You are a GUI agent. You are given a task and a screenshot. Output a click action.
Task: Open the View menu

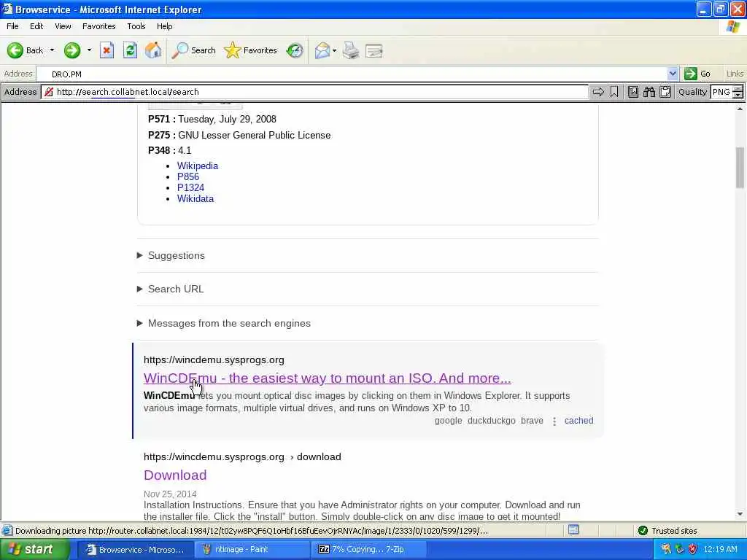63,26
